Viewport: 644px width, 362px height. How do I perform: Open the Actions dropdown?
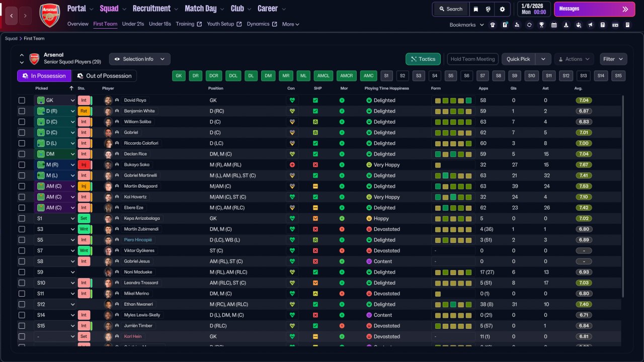(574, 59)
